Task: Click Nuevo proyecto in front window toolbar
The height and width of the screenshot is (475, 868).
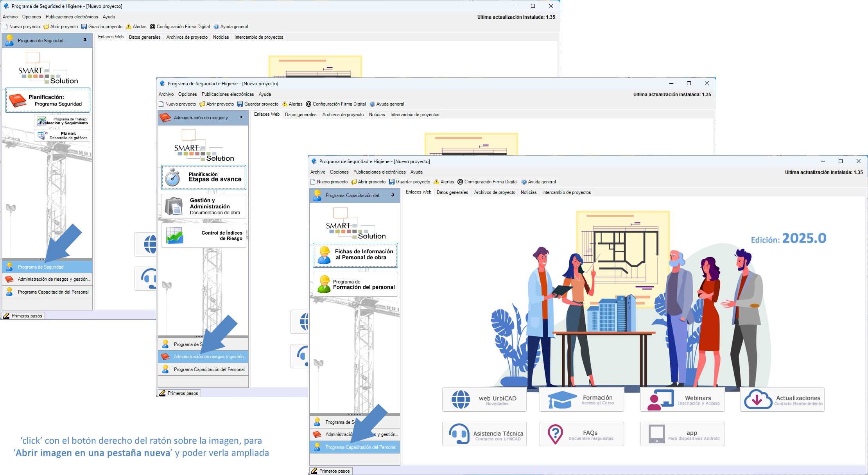Action: pyautogui.click(x=329, y=182)
